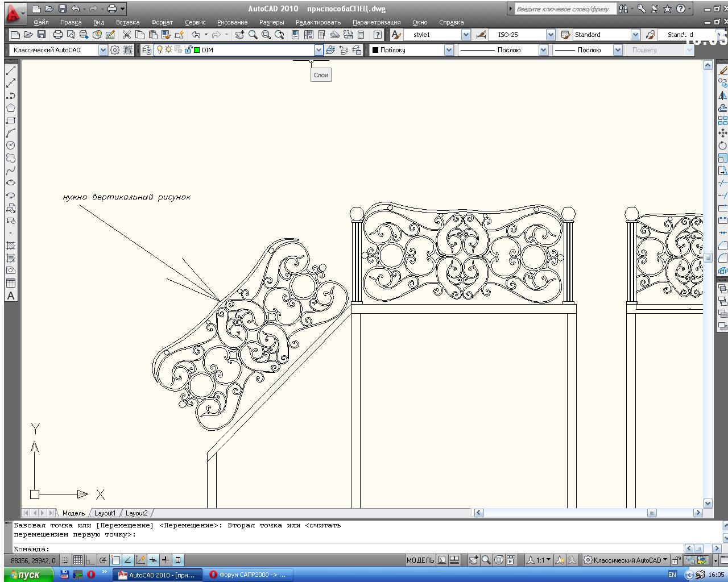Viewport: 728px width, 582px height.
Task: Open the Поблоку color control dropdown
Action: (449, 50)
